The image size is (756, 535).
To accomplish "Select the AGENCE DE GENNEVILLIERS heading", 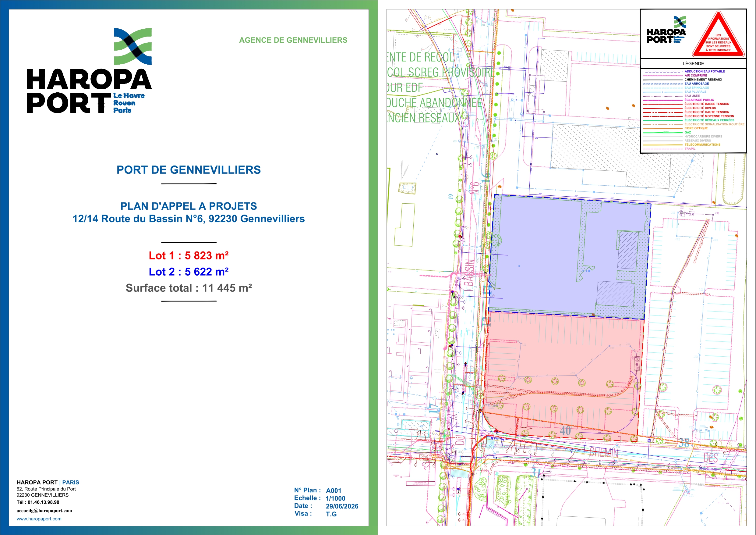I will (293, 40).
